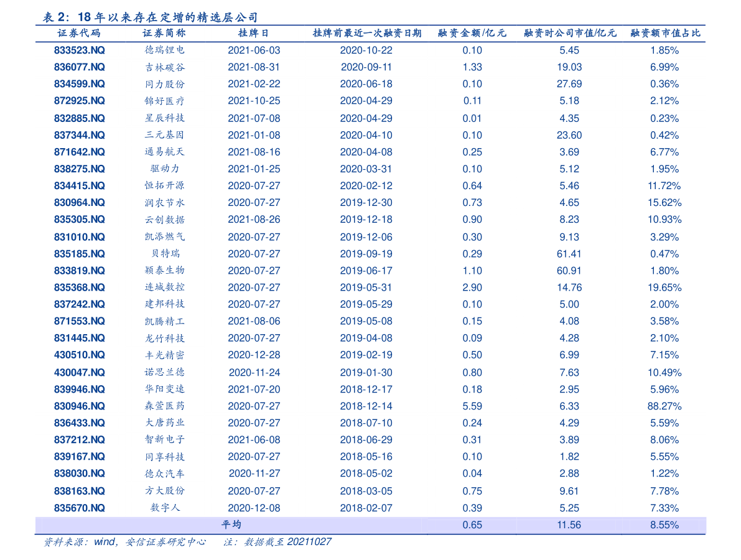The width and height of the screenshot is (741, 560).
Task: Click company name 通易航天
Action: (164, 152)
